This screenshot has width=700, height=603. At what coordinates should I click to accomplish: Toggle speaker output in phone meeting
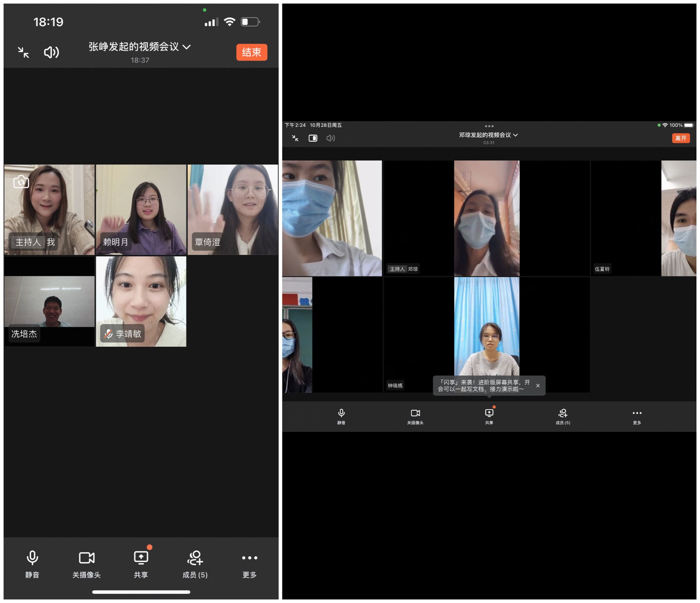(51, 52)
